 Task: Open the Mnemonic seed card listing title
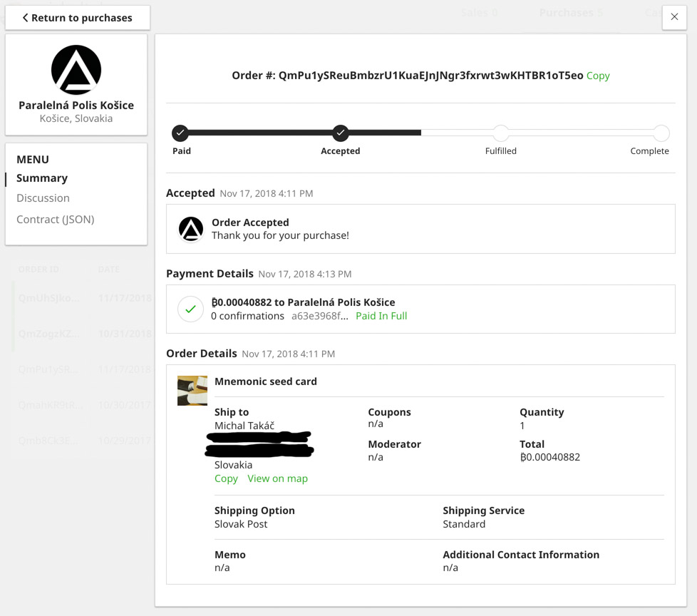tap(266, 381)
